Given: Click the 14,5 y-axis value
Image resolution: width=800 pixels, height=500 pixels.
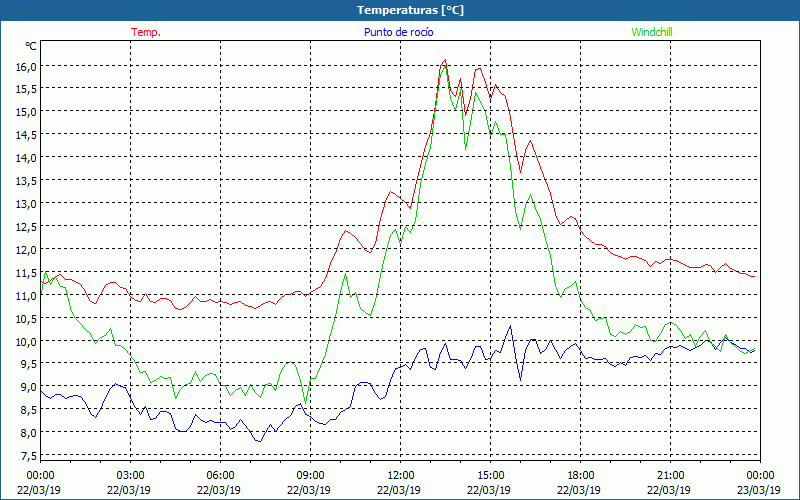Looking at the screenshot, I should 27,135.
